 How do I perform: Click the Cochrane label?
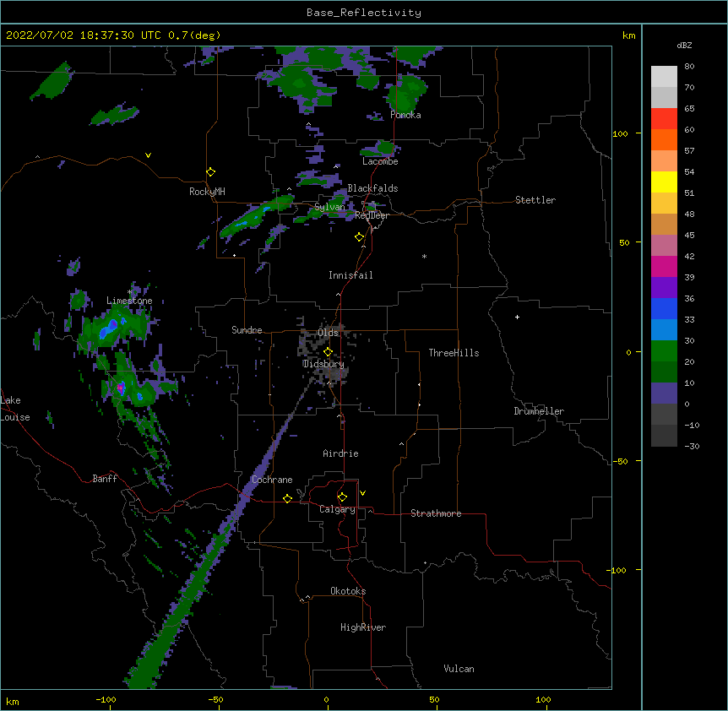(x=272, y=480)
